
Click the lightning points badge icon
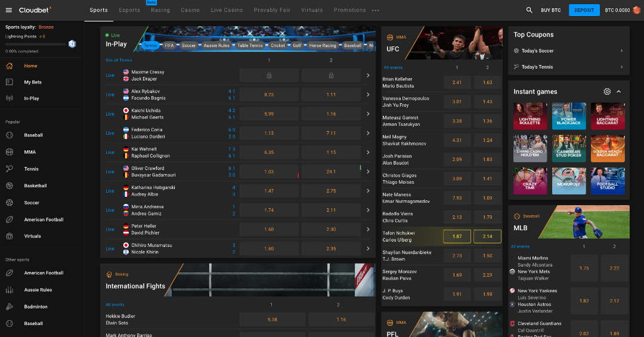pyautogui.click(x=72, y=44)
